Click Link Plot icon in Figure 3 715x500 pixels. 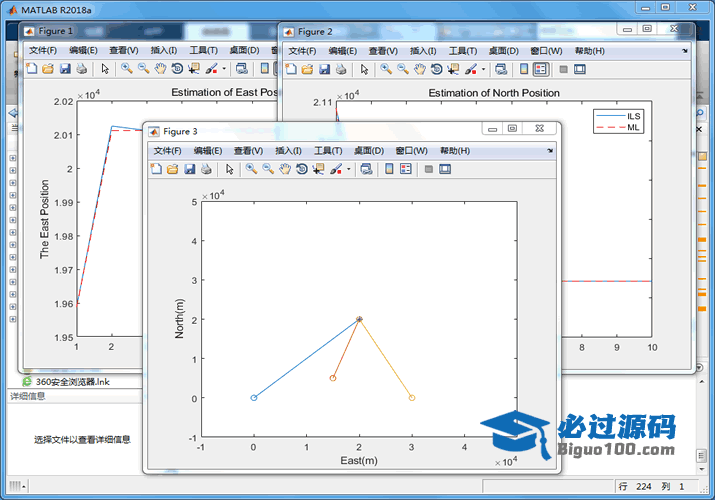tap(366, 169)
